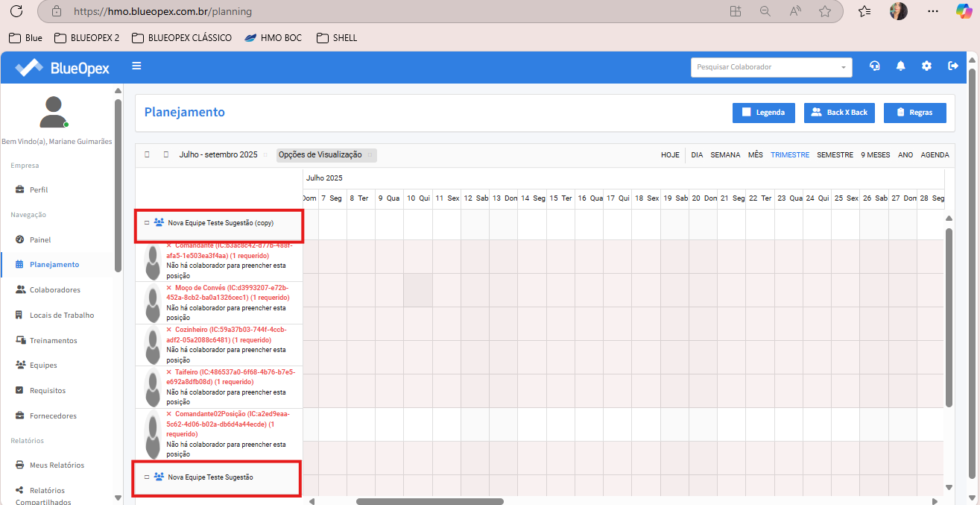The image size is (980, 505).
Task: Click the red X beside the Cozinheiro position
Action: pyautogui.click(x=169, y=329)
